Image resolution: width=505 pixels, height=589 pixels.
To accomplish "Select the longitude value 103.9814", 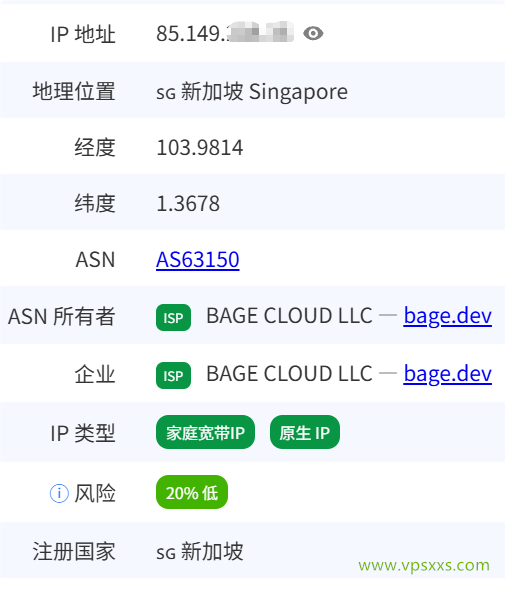I will [200, 147].
